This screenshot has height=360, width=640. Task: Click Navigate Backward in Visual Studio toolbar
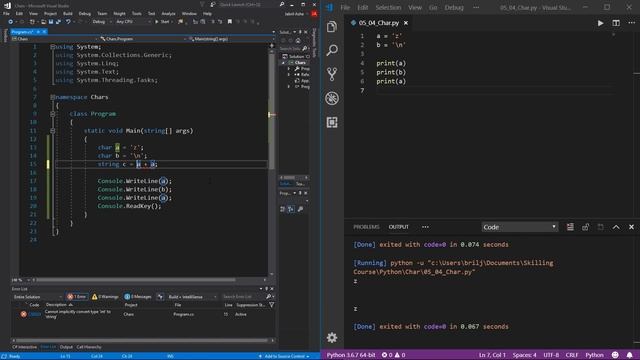click(11, 22)
